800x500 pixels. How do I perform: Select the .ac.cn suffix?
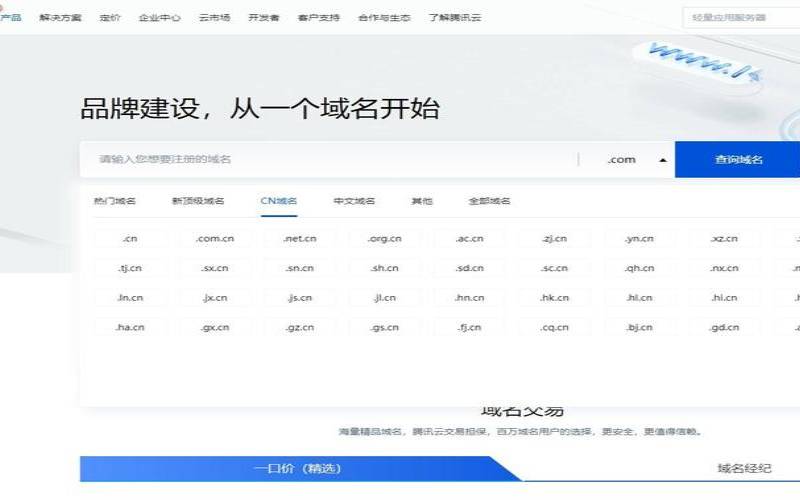pos(470,238)
